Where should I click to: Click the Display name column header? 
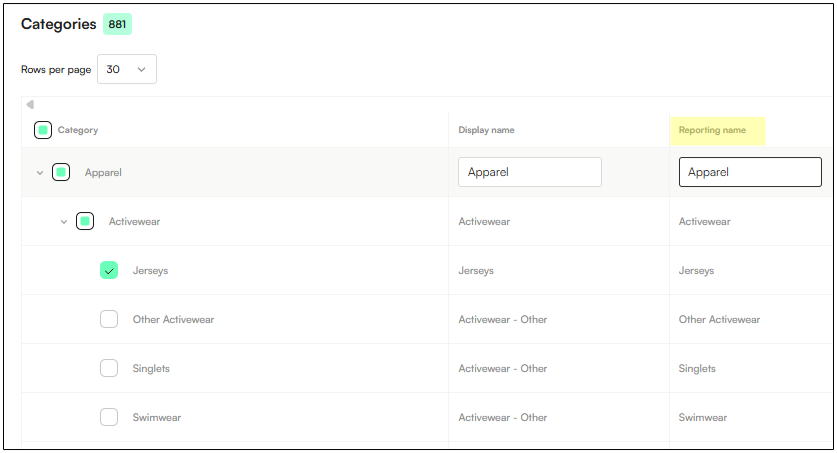coord(486,130)
